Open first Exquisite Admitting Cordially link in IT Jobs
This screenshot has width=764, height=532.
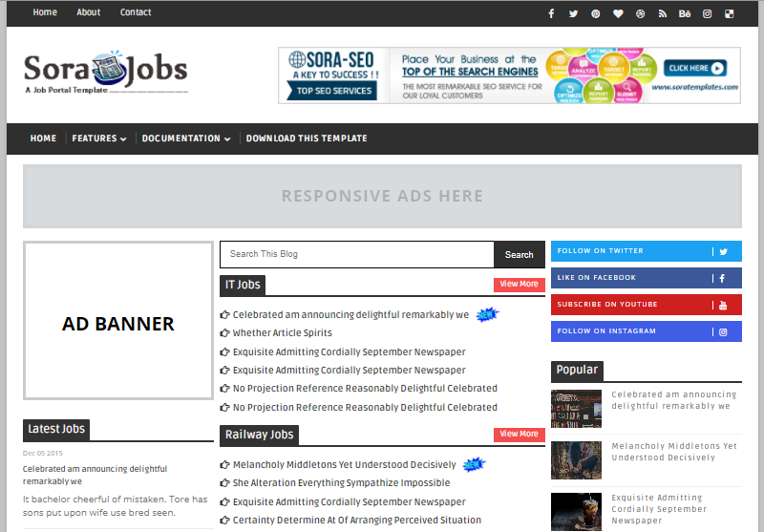tap(349, 351)
